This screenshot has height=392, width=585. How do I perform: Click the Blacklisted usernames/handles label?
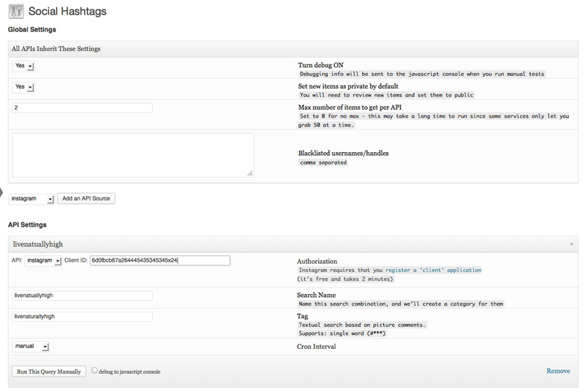point(343,154)
